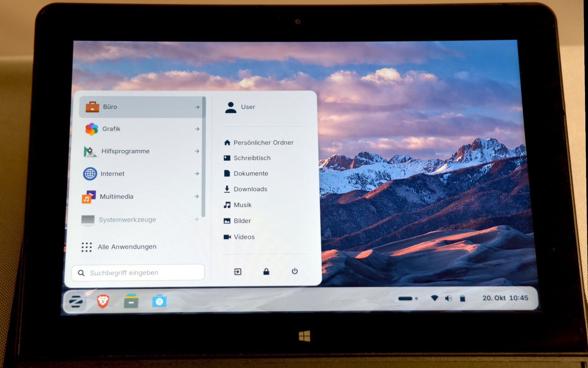The image size is (588, 368).
Task: Expand the Internet category arrow
Action: (x=197, y=173)
